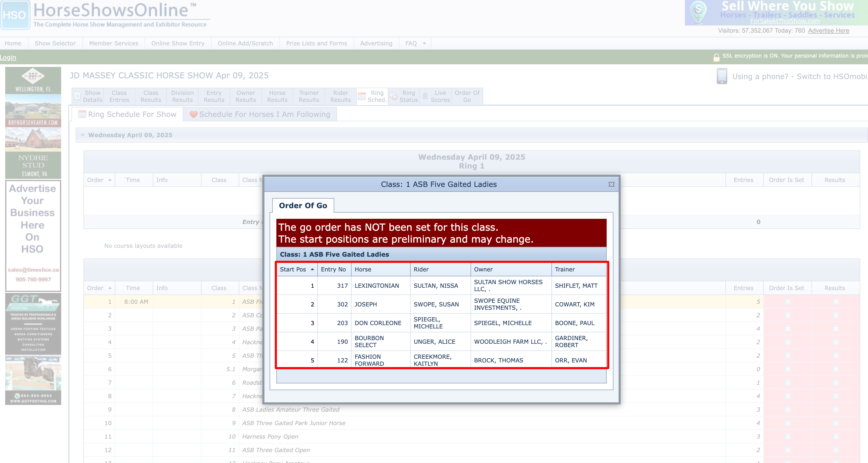Click the HSO logo icon
This screenshot has width=868, height=463.
[15, 15]
